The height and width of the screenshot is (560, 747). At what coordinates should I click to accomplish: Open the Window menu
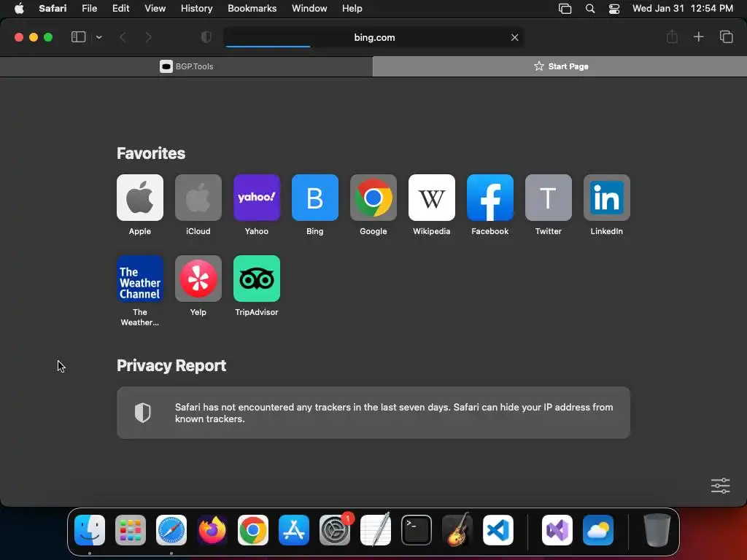(309, 9)
